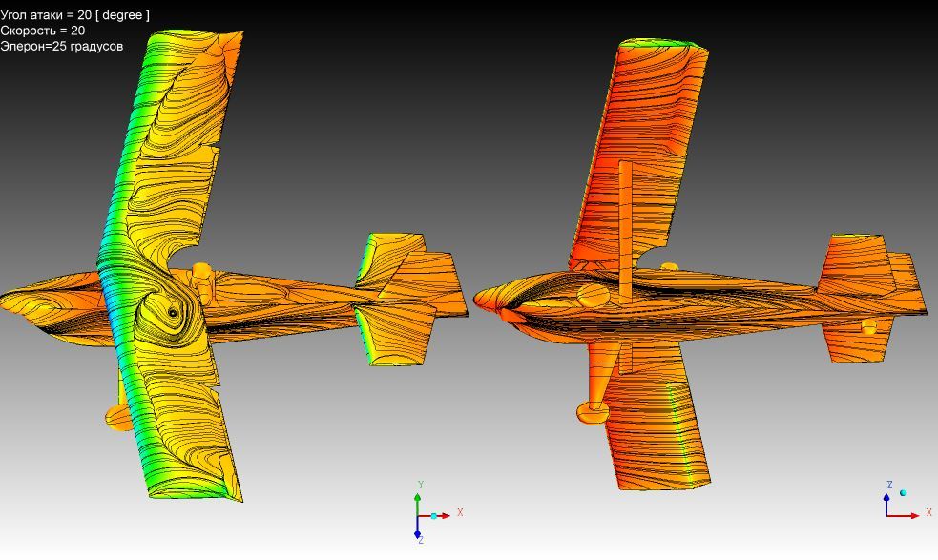The width and height of the screenshot is (938, 560).
Task: Click the green Y axis arrow in left triad
Action: (x=418, y=500)
